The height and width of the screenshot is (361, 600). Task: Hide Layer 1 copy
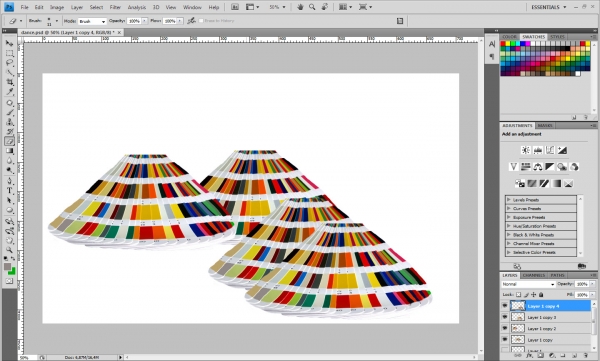pyautogui.click(x=505, y=340)
